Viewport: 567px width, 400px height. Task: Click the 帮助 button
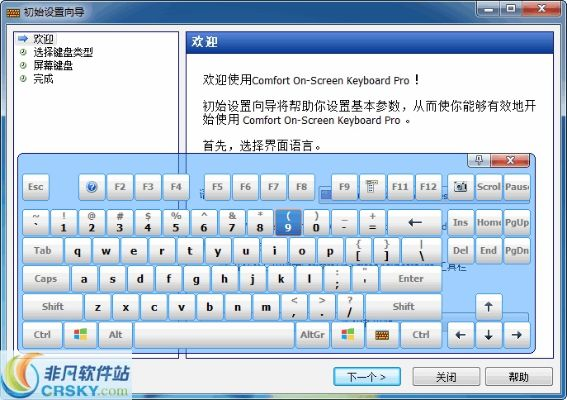[x=519, y=377]
